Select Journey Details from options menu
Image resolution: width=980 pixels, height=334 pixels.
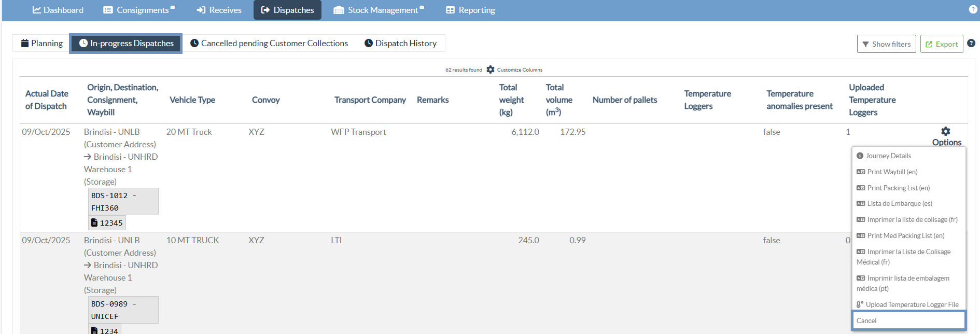(888, 156)
